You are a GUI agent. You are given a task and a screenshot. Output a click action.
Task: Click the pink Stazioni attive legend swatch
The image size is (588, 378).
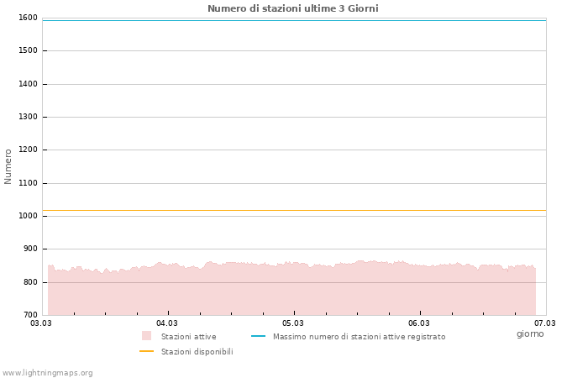coord(146,336)
